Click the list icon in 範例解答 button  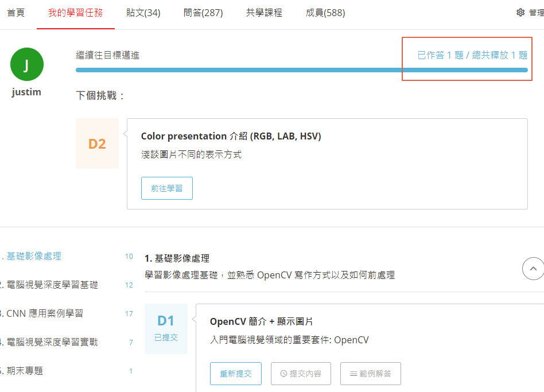(x=353, y=374)
